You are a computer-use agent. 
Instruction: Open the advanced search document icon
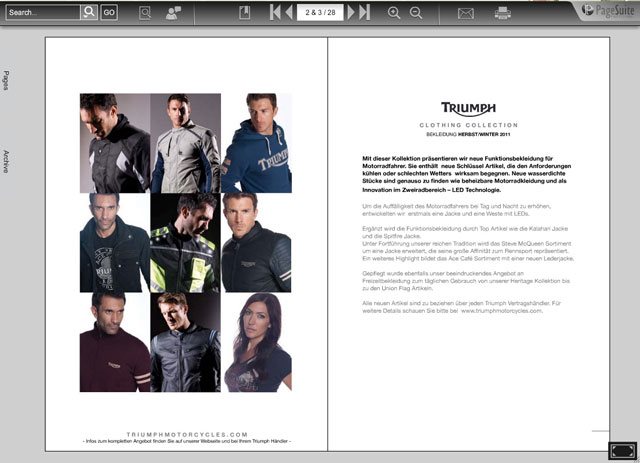(145, 12)
